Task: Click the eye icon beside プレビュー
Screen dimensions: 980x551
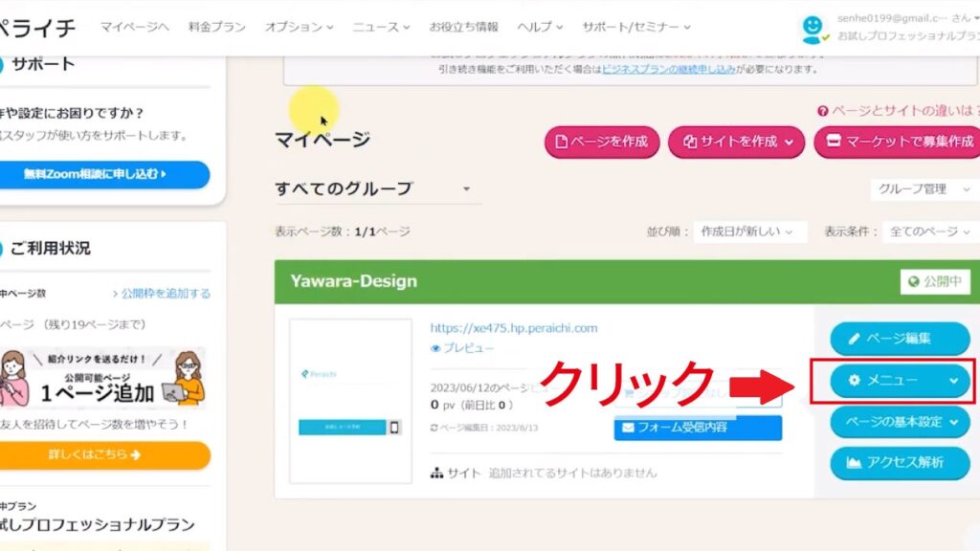Action: point(435,348)
